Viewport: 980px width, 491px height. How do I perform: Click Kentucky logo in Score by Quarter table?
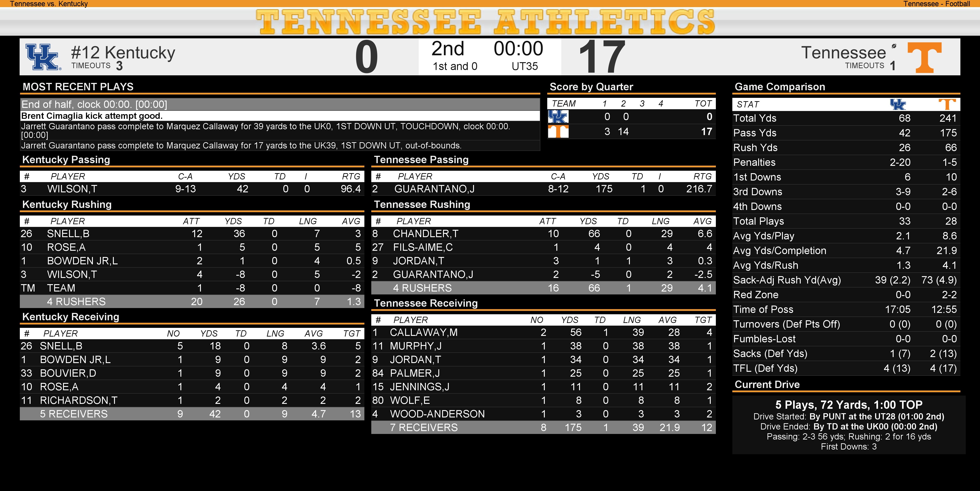[x=558, y=117]
